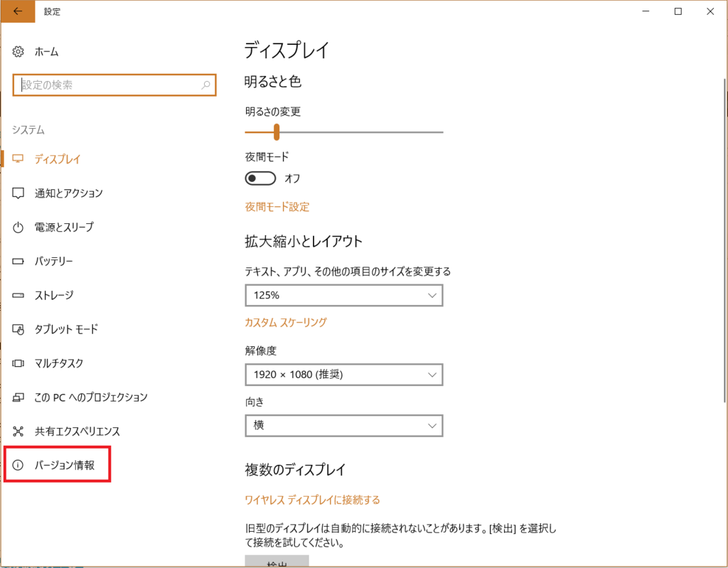Click the power and sleep icon

pyautogui.click(x=18, y=227)
